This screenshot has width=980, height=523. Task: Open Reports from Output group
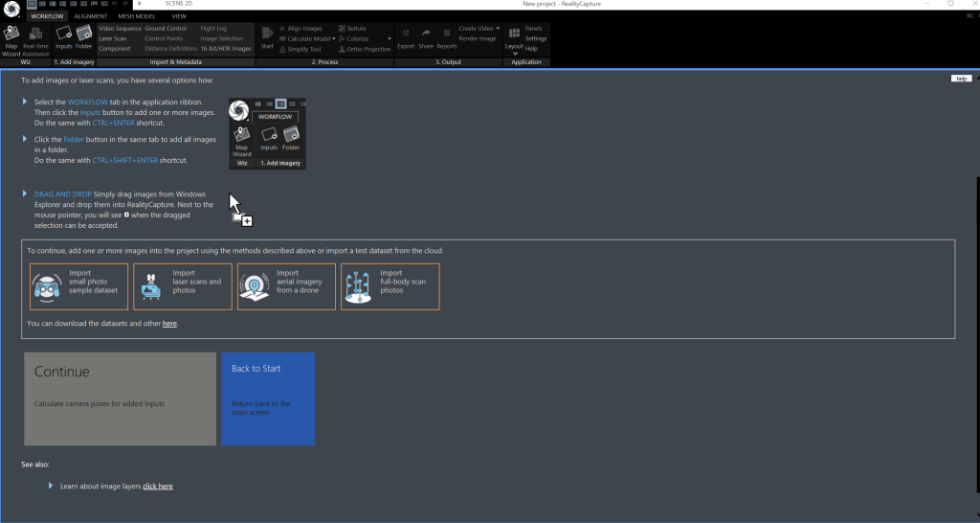tap(446, 37)
